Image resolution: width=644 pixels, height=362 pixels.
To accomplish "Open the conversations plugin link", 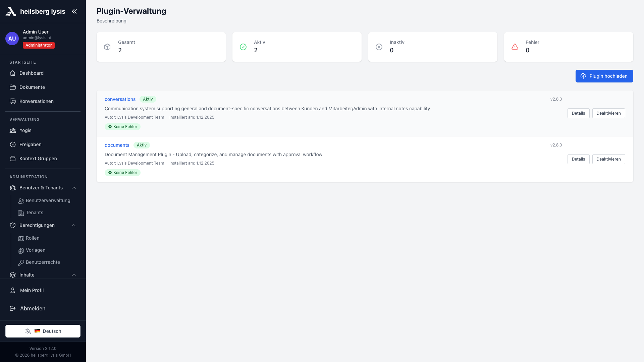I will coord(120,99).
